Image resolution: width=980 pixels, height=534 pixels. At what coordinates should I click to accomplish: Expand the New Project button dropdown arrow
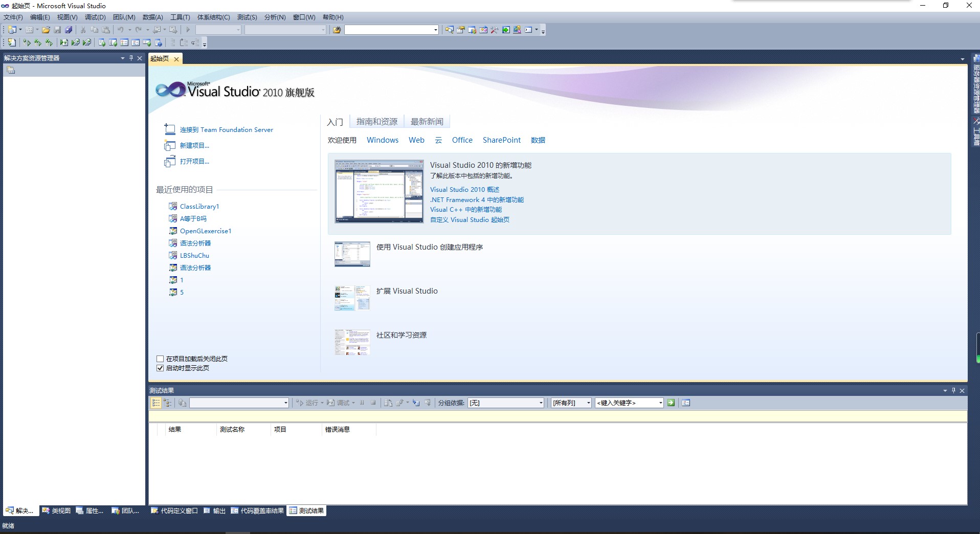point(20,30)
